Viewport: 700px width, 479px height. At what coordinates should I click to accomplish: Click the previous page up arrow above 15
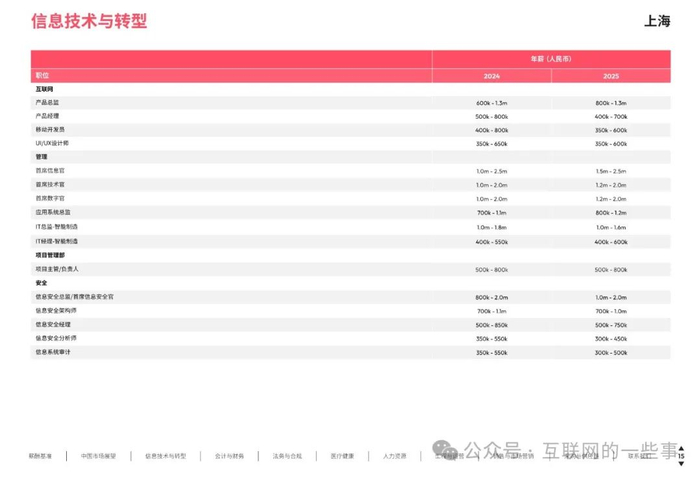coord(681,448)
